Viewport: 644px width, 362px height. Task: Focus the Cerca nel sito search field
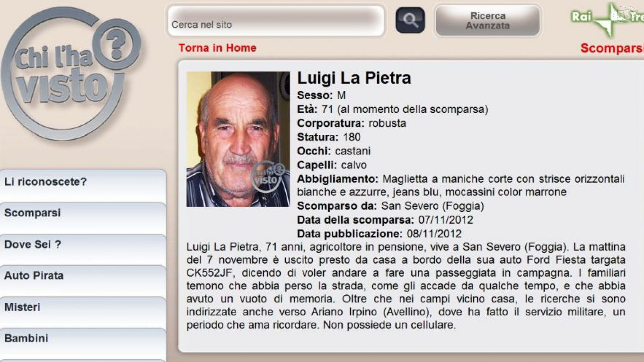[276, 21]
